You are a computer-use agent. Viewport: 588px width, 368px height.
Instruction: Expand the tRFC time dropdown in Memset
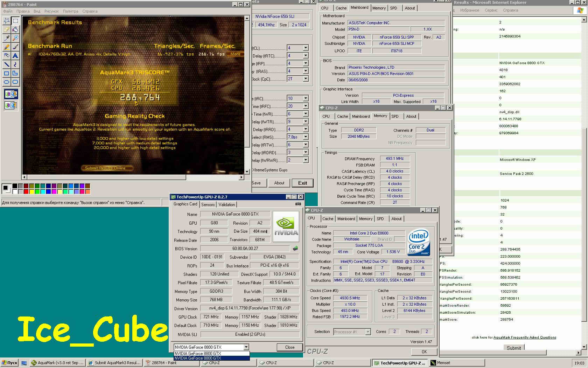[306, 106]
